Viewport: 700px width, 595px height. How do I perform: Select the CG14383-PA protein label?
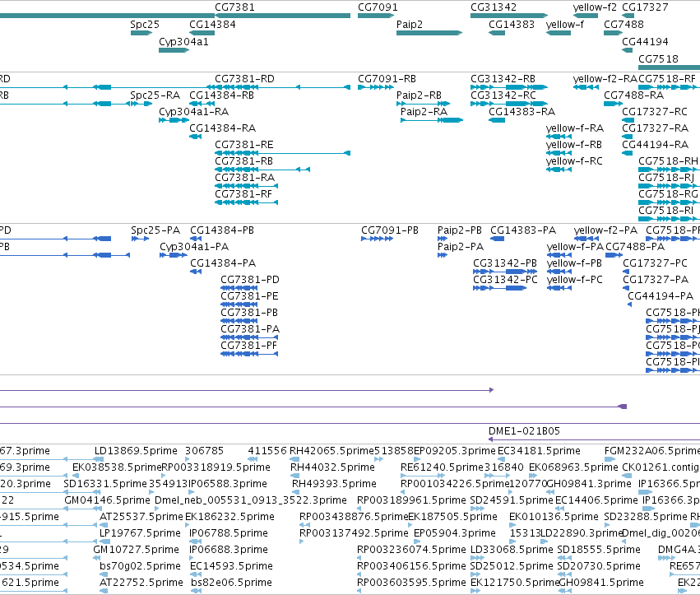tap(523, 230)
